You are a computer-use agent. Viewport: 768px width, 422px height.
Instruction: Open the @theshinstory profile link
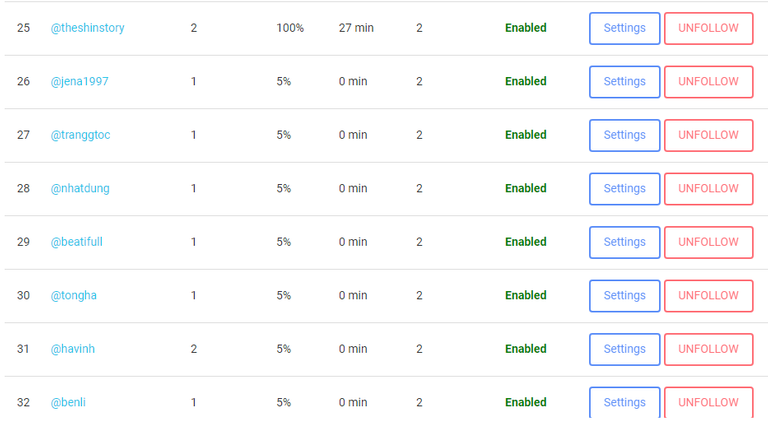(88, 28)
